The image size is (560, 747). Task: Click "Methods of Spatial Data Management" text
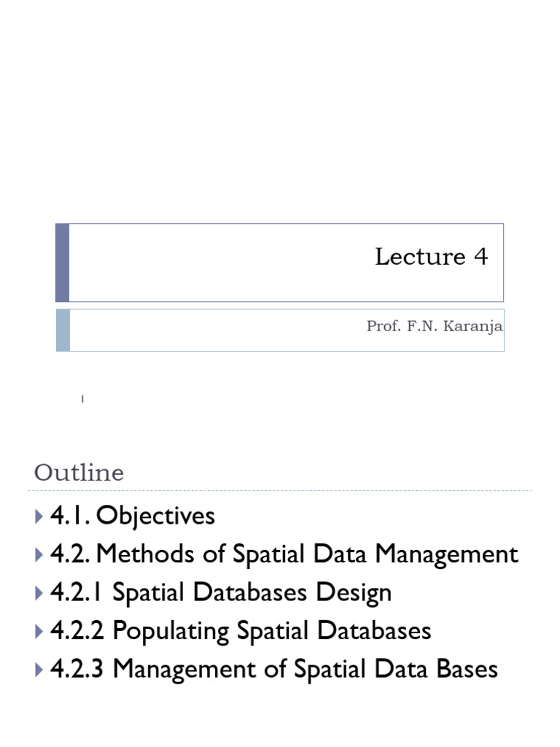tap(307, 554)
